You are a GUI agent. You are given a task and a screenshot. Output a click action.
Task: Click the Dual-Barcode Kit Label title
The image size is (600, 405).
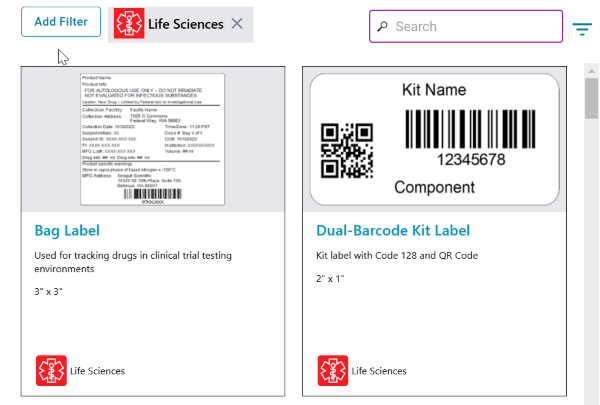click(x=393, y=230)
